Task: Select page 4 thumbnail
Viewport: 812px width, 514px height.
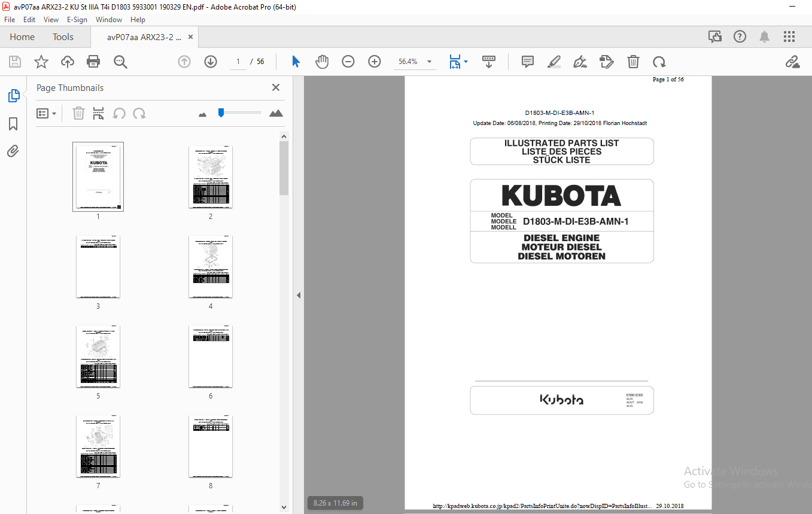Action: click(x=211, y=266)
